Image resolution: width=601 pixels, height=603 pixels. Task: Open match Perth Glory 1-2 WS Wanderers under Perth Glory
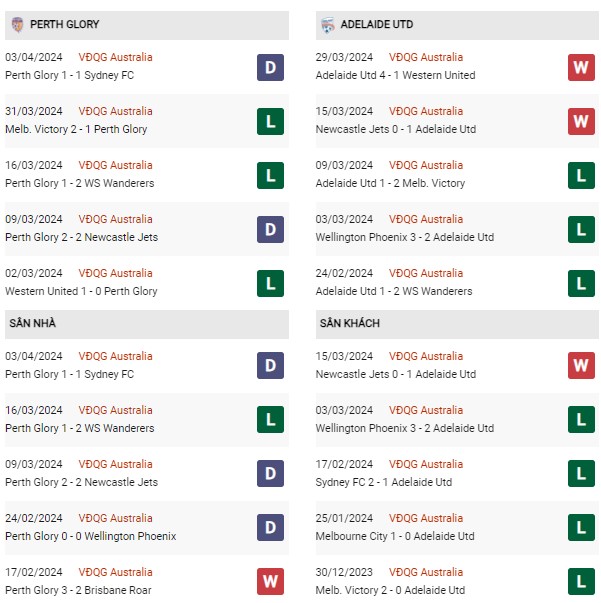tap(80, 183)
